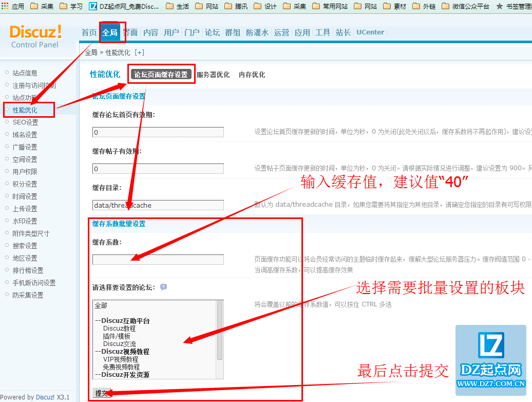This screenshot has height=402, width=532.
Task: Open 时间设置 in the sidebar
Action: pyautogui.click(x=25, y=196)
